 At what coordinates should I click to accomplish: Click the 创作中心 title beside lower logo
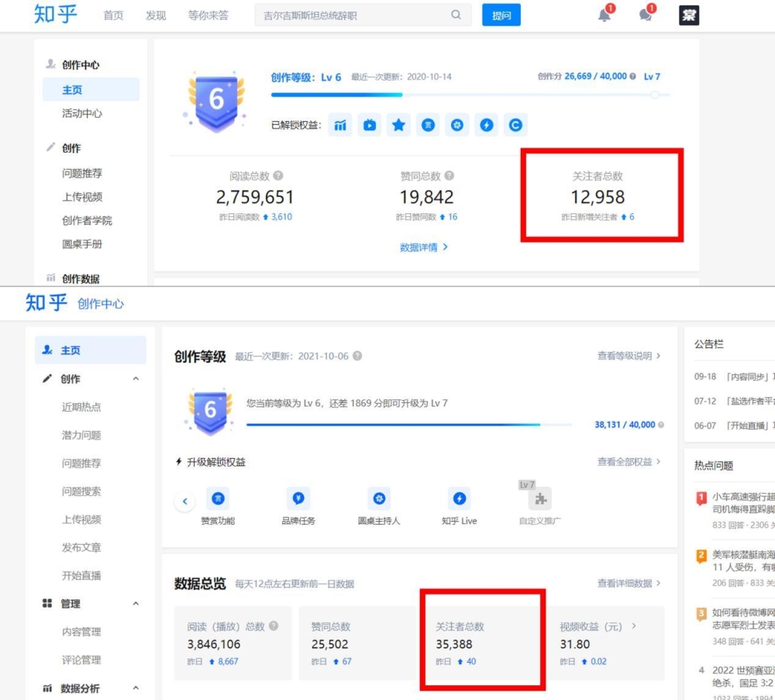tap(100, 304)
